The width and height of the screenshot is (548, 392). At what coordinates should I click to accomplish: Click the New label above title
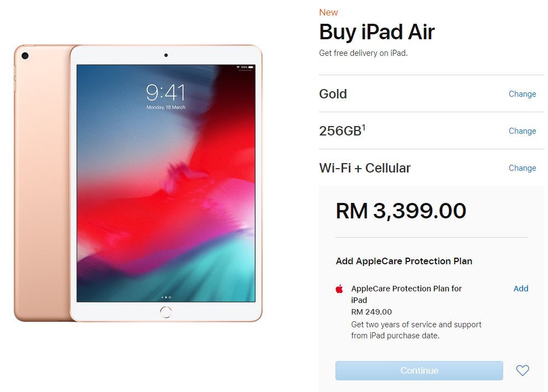point(328,12)
